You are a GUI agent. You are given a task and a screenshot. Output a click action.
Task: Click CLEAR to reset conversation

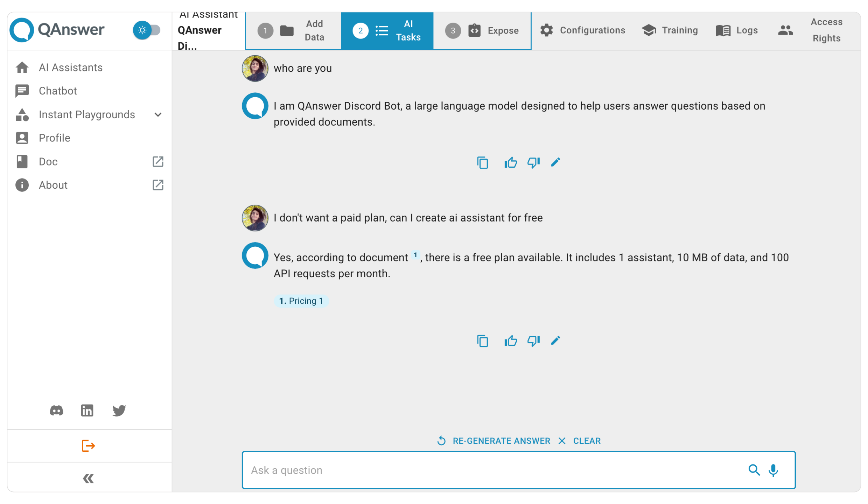579,441
